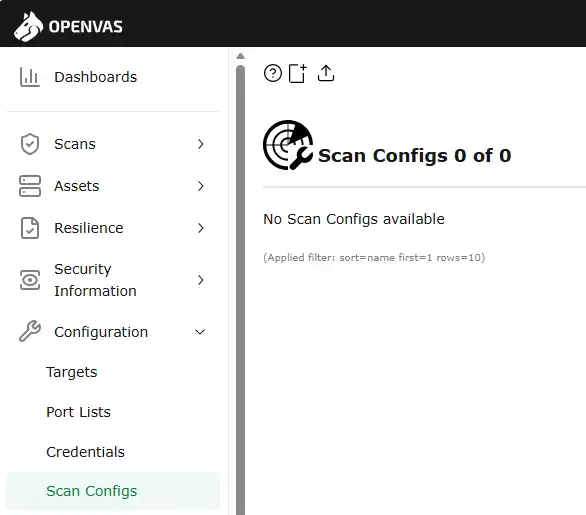Click the Configuration wrench icon
The image size is (586, 515).
(30, 331)
